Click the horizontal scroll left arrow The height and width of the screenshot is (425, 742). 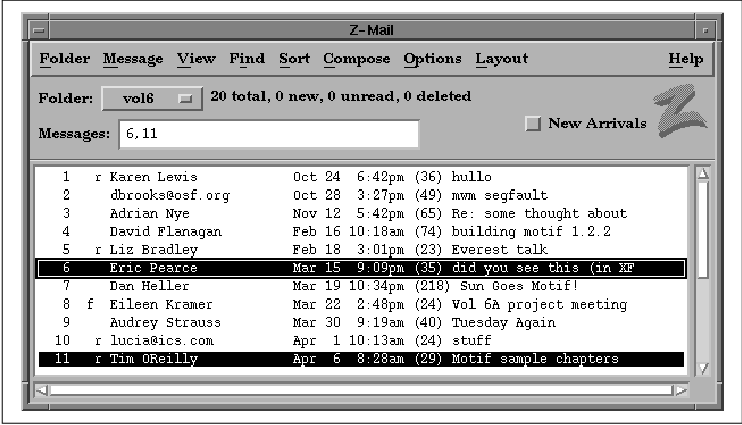click(41, 390)
